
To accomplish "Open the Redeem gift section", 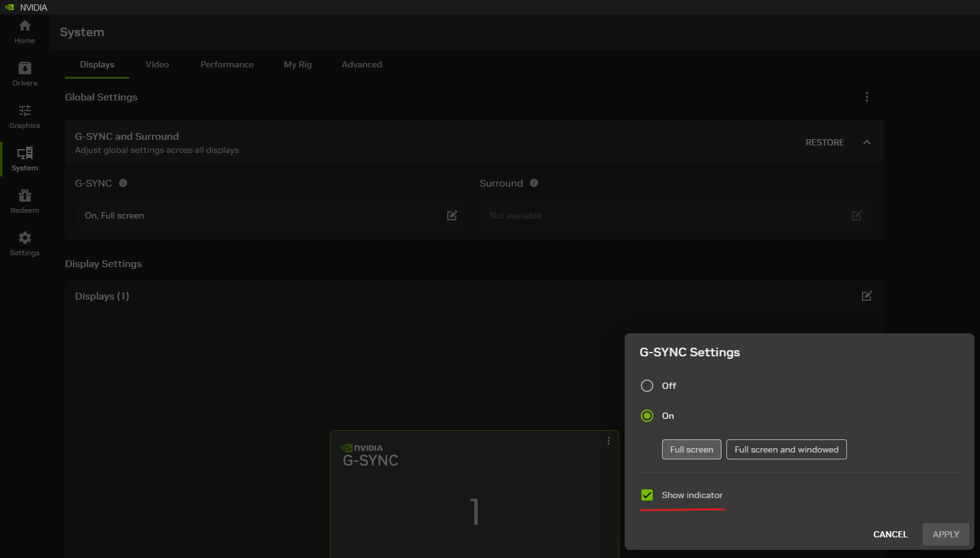I will [25, 202].
